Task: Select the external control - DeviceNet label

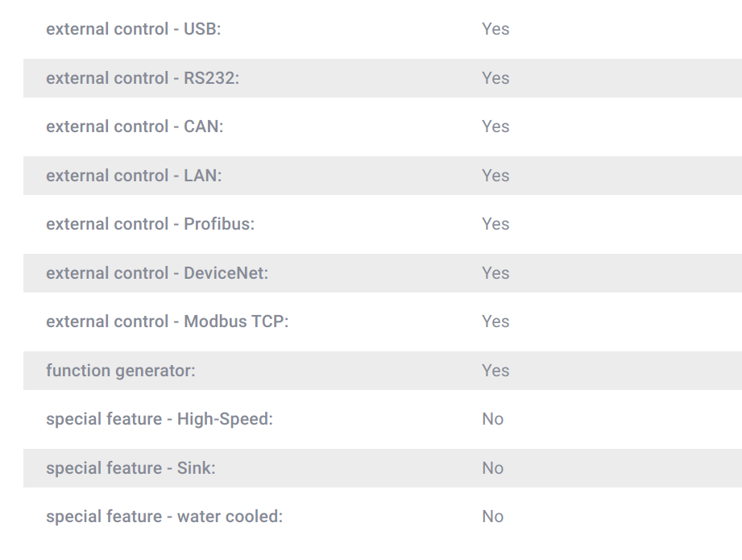Action: (157, 273)
